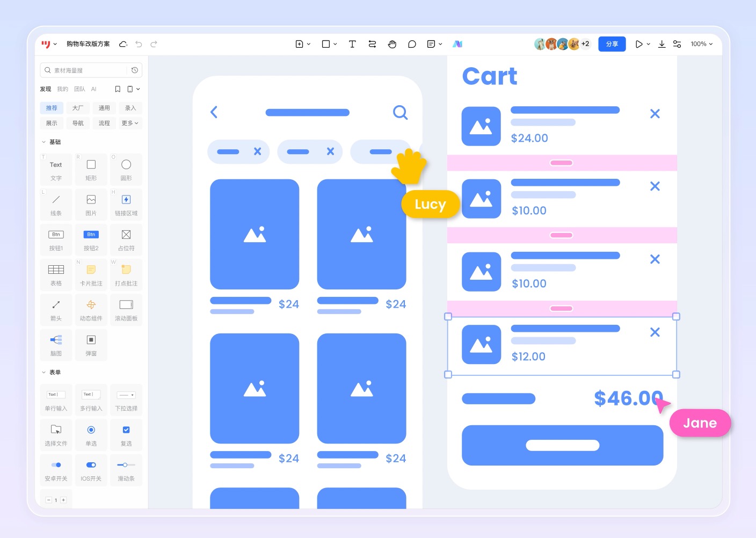Pick the 单选 radio component
The width and height of the screenshot is (756, 538).
point(91,435)
